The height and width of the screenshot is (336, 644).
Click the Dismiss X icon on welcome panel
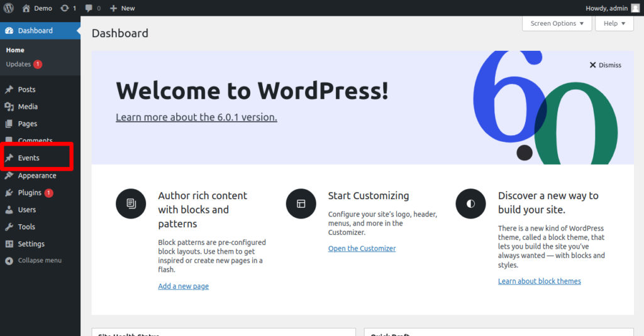(592, 65)
